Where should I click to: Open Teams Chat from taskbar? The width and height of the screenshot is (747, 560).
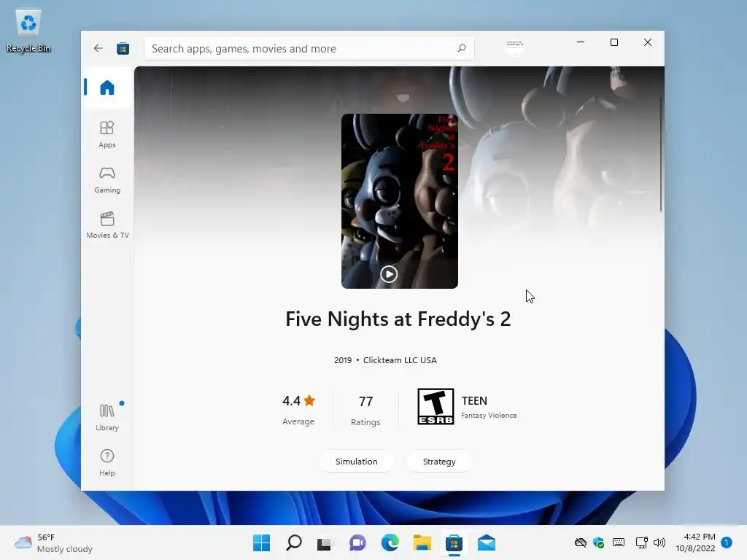point(357,542)
